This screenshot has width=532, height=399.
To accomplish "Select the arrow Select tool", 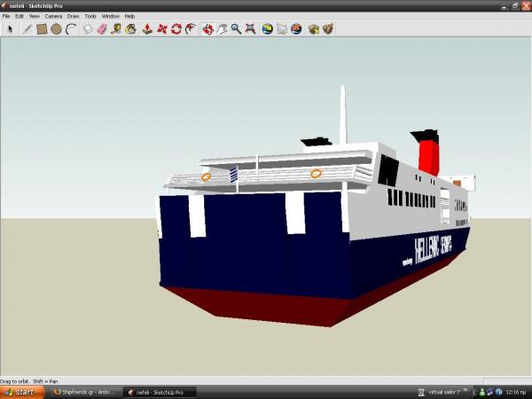I will click(11, 28).
